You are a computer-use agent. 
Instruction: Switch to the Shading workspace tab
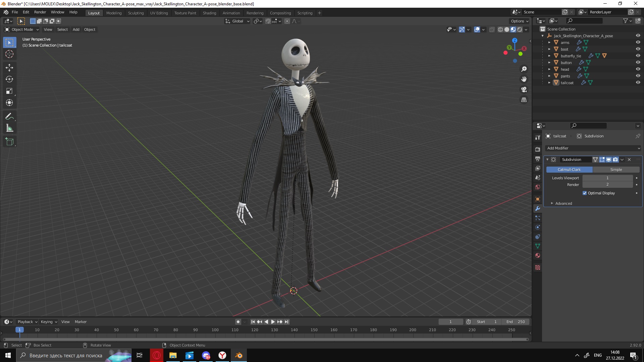pos(209,13)
